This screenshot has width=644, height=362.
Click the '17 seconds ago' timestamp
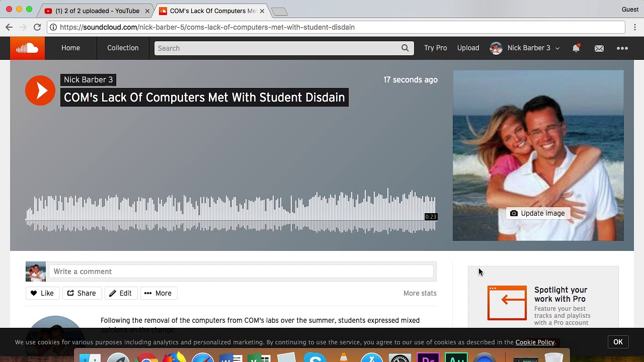click(x=411, y=80)
